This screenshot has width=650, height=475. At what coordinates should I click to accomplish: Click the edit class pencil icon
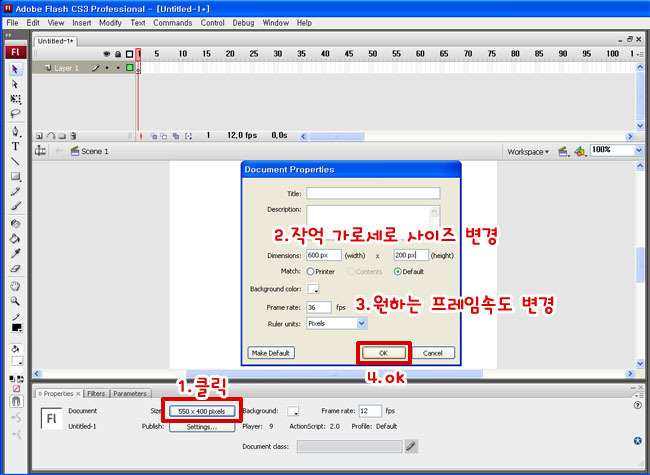click(x=411, y=446)
